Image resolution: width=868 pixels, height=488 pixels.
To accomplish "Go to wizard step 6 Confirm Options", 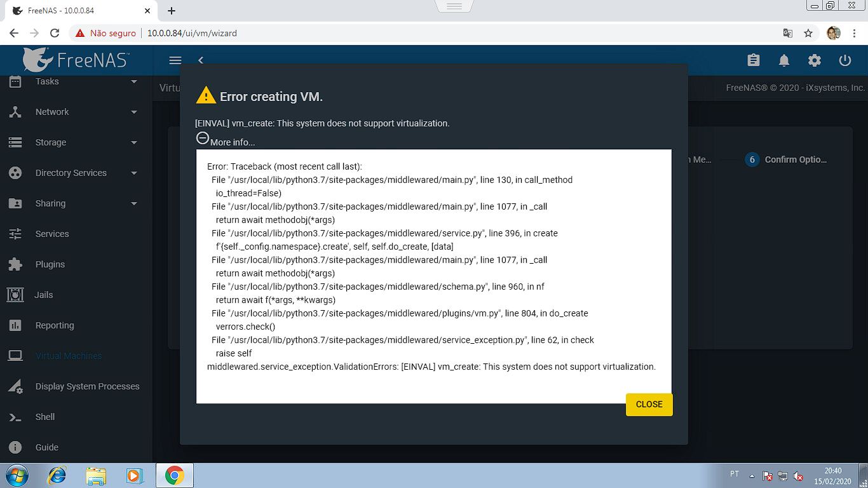I will (786, 159).
